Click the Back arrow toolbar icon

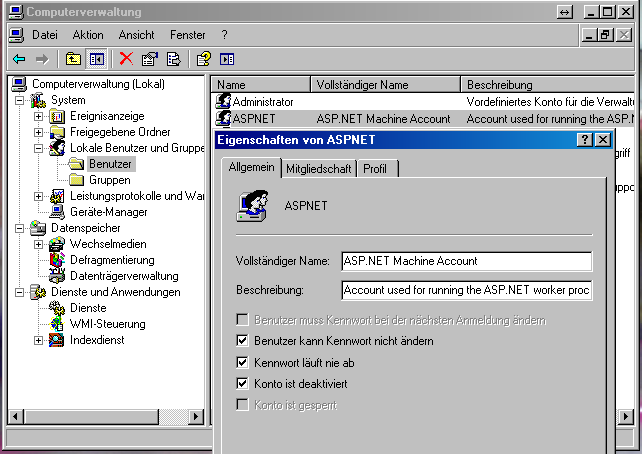19,59
